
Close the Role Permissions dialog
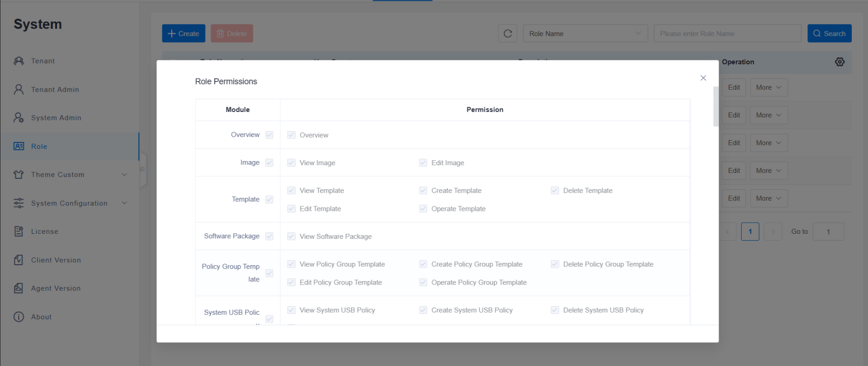703,78
